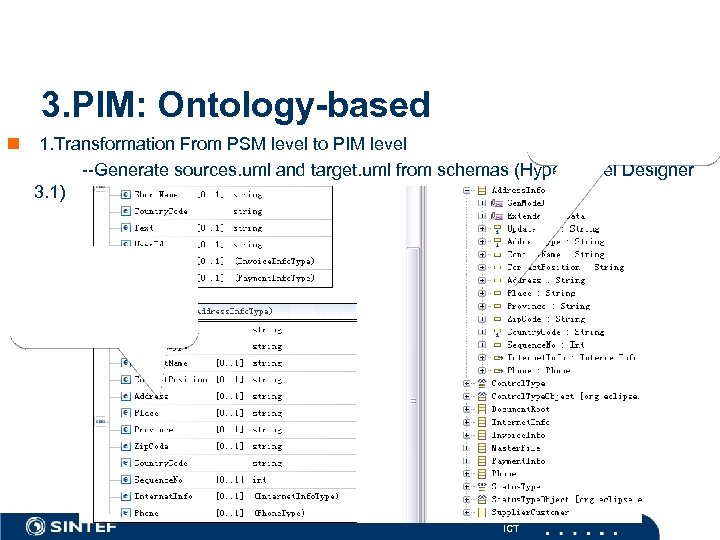Click the int type cell of SequenceNo
The width and height of the screenshot is (720, 540).
click(259, 479)
